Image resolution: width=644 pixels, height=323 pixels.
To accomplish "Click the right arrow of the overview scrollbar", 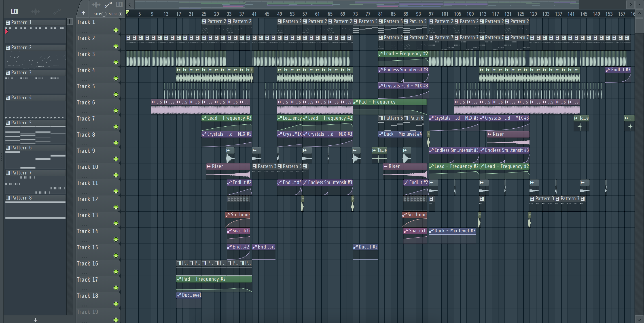I will [x=630, y=4].
